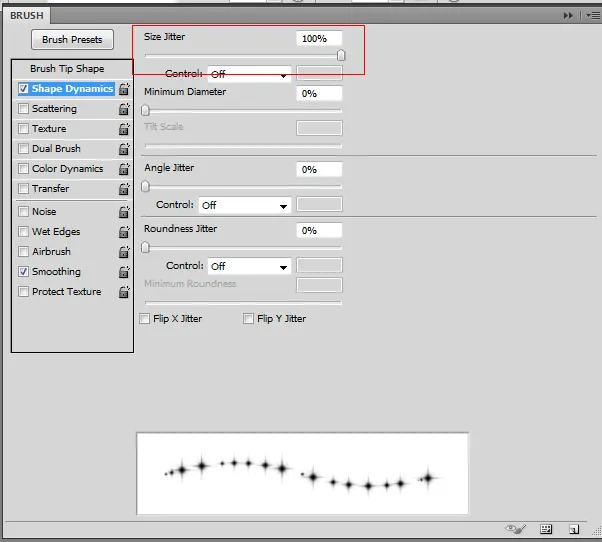Select the Dual Brush label in list
Viewport: 602px width, 542px height.
[56, 149]
